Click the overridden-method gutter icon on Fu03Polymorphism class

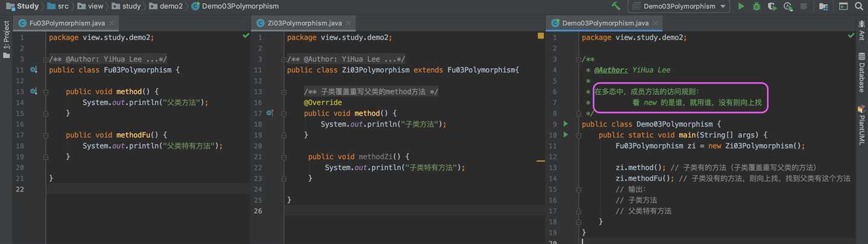click(x=34, y=70)
